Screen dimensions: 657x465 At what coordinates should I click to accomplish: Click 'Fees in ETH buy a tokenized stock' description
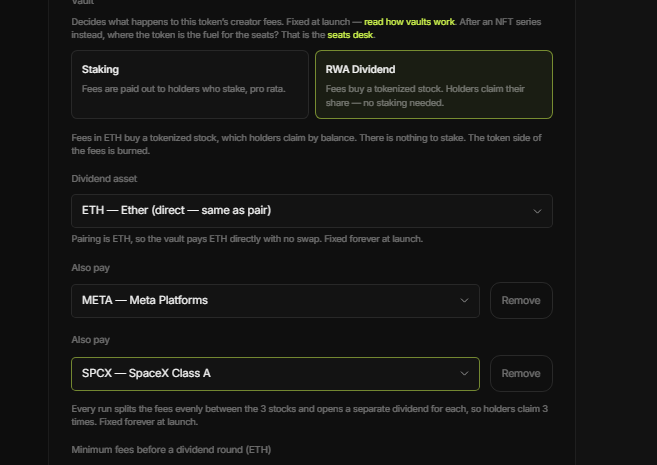(306, 144)
